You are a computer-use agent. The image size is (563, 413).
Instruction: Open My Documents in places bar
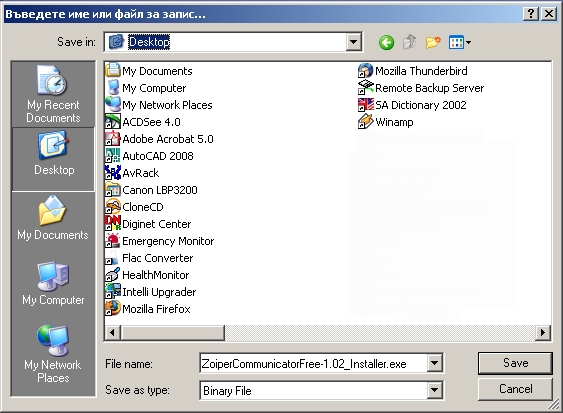click(53, 218)
